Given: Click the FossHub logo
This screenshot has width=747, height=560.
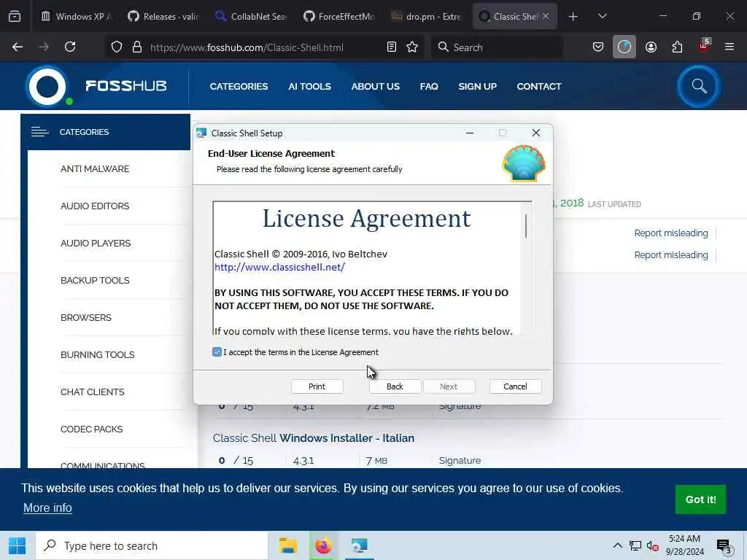Looking at the screenshot, I should [x=96, y=87].
